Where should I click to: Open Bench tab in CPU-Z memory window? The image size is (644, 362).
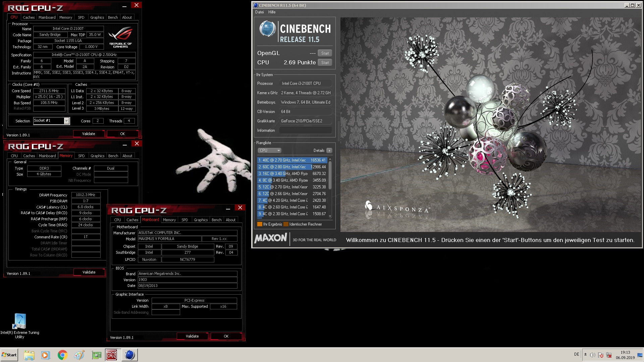pos(113,156)
